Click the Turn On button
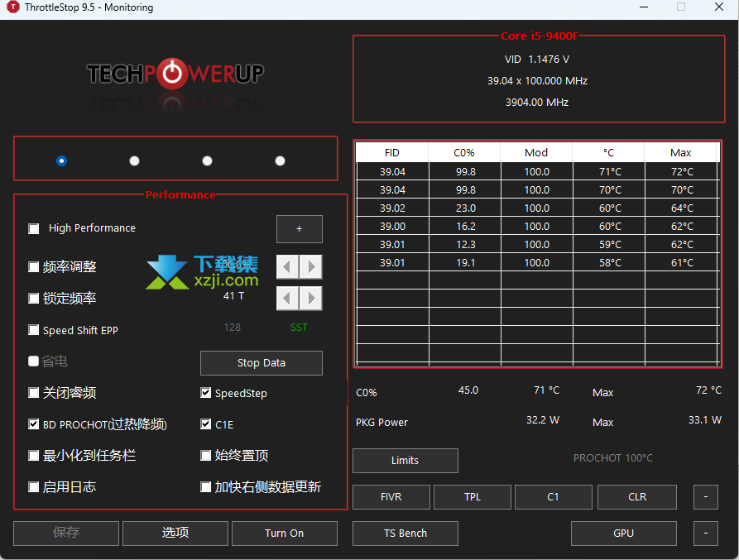Image resolution: width=739 pixels, height=560 pixels. point(285,534)
